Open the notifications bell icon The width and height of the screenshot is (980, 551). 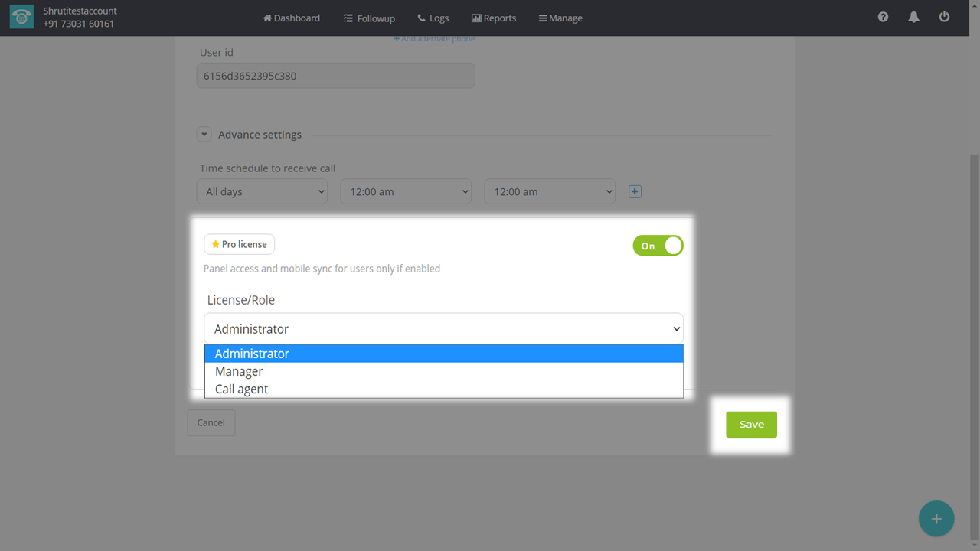coord(913,17)
